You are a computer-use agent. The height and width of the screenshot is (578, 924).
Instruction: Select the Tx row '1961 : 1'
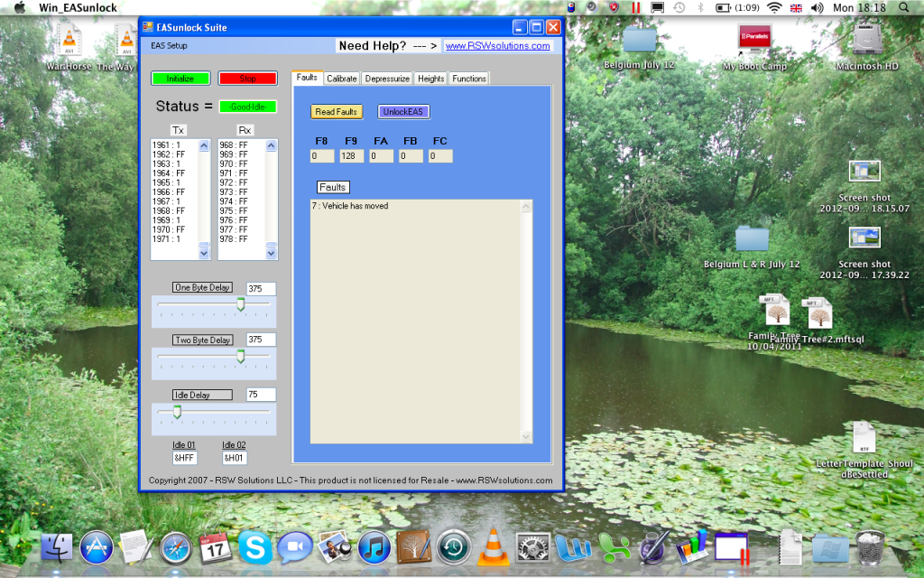[166, 145]
